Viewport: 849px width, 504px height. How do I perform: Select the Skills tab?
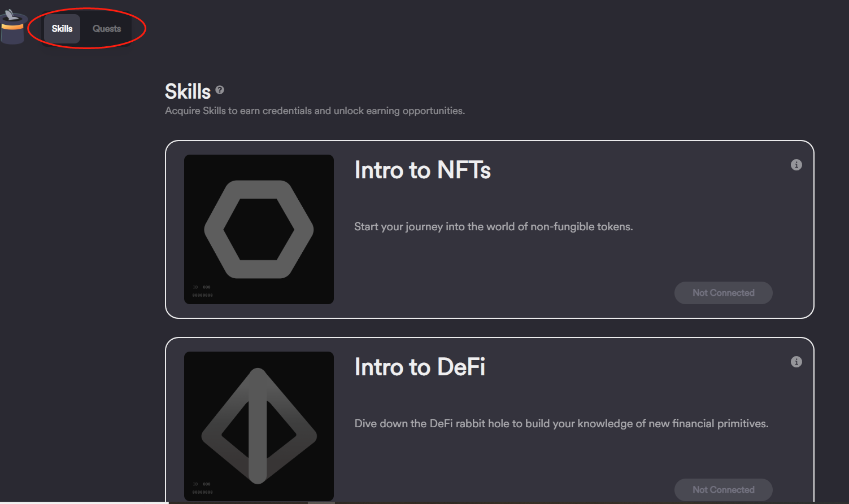62,29
